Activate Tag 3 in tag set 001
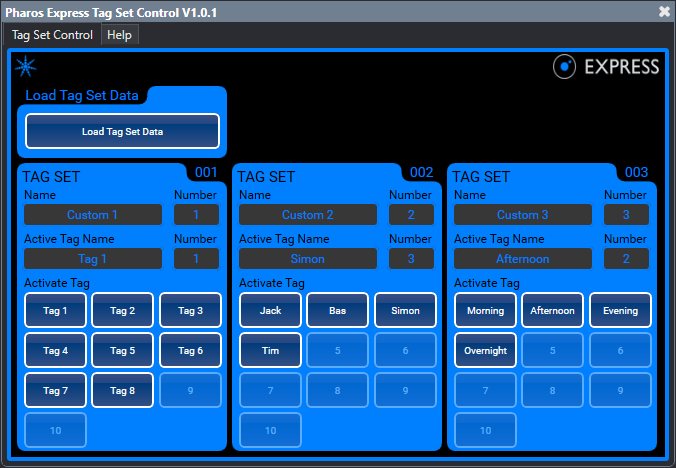 point(190,310)
